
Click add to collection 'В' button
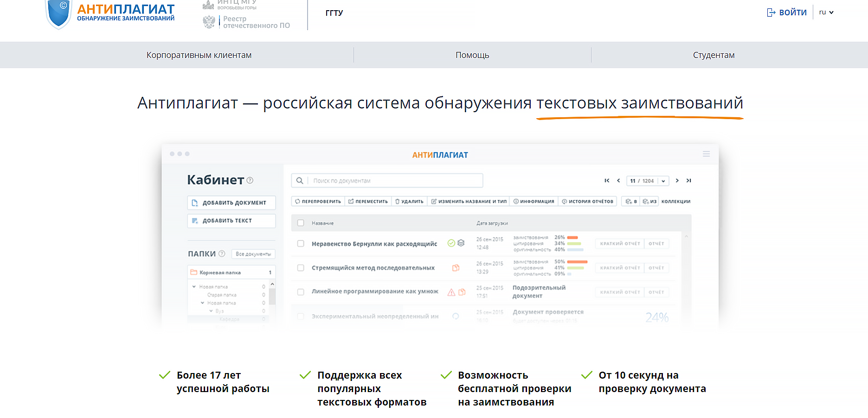631,202
